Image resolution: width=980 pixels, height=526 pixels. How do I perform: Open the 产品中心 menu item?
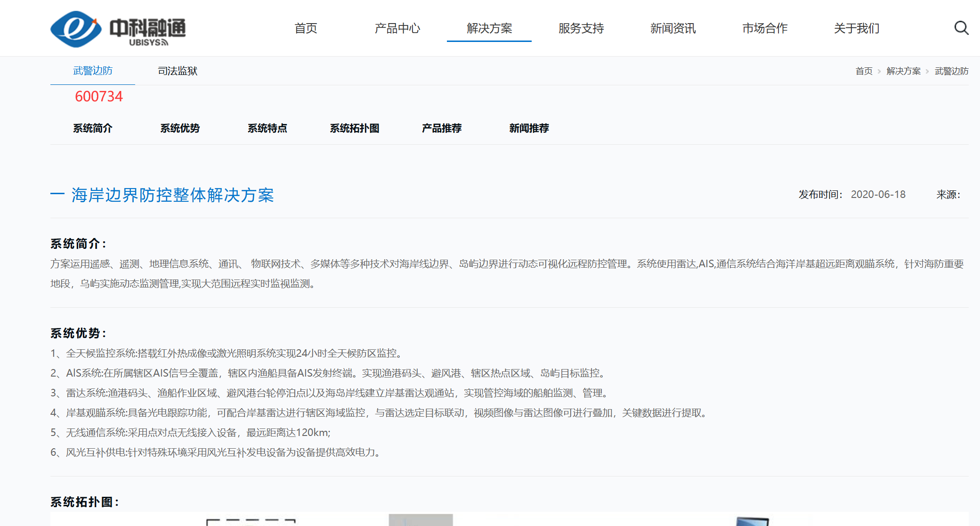pos(397,28)
